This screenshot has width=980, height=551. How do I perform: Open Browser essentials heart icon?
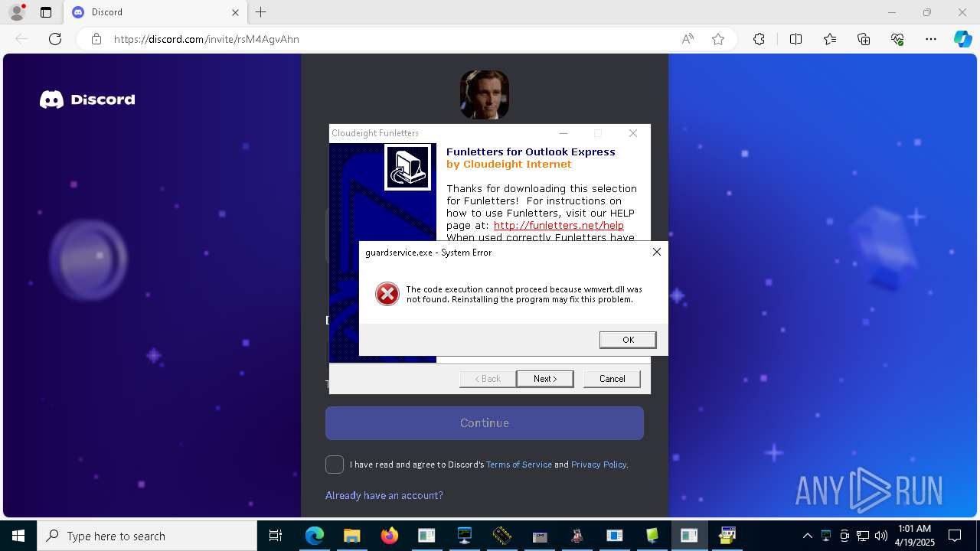(x=897, y=39)
